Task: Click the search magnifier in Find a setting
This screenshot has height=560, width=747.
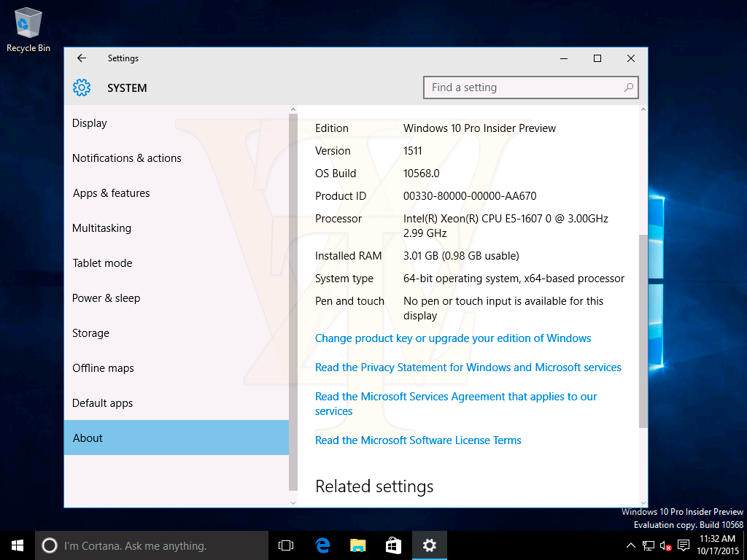Action: (x=628, y=87)
